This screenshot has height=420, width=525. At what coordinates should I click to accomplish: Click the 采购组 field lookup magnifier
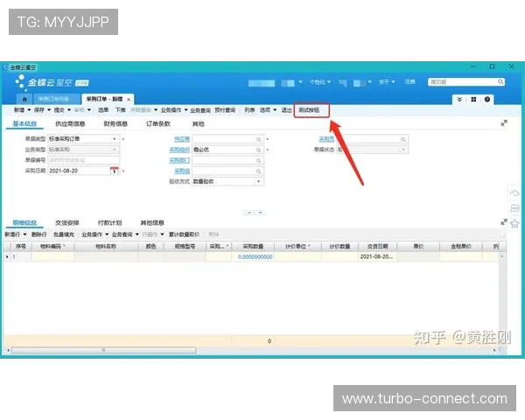(258, 171)
